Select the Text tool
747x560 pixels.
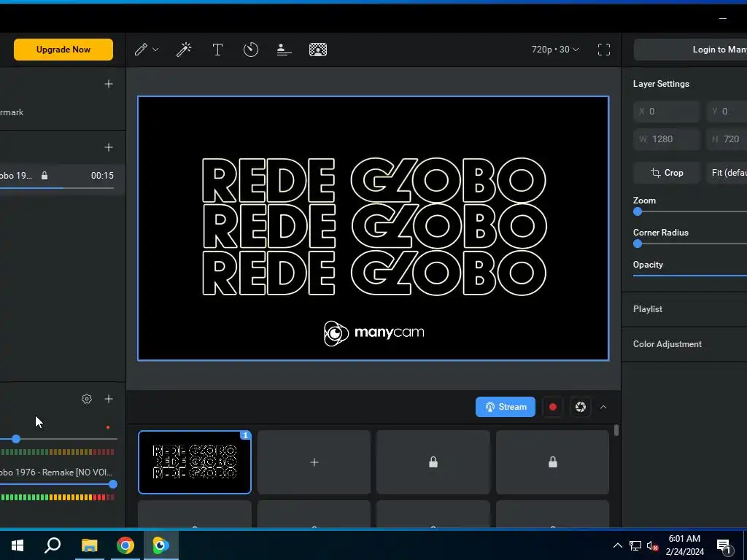click(217, 50)
